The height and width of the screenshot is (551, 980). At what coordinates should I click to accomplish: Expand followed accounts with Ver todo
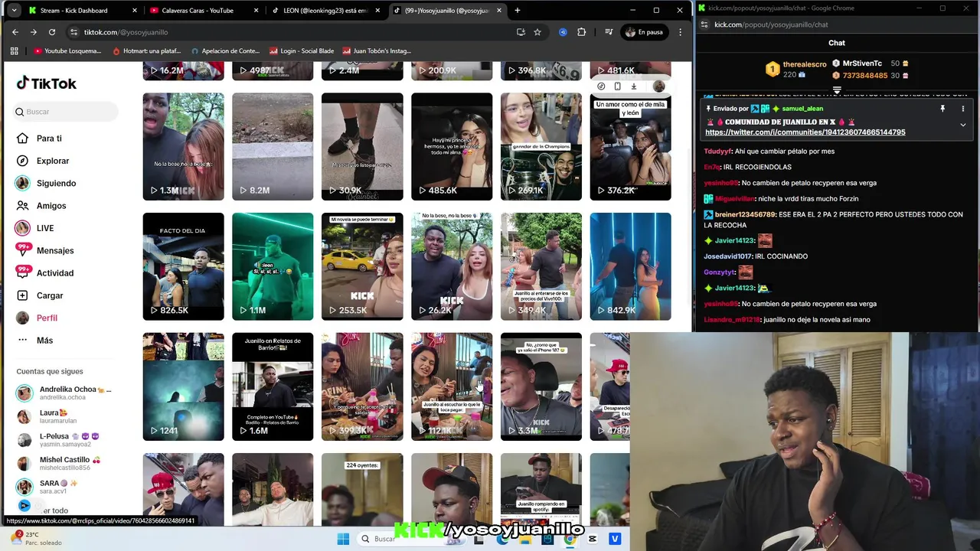tap(55, 510)
